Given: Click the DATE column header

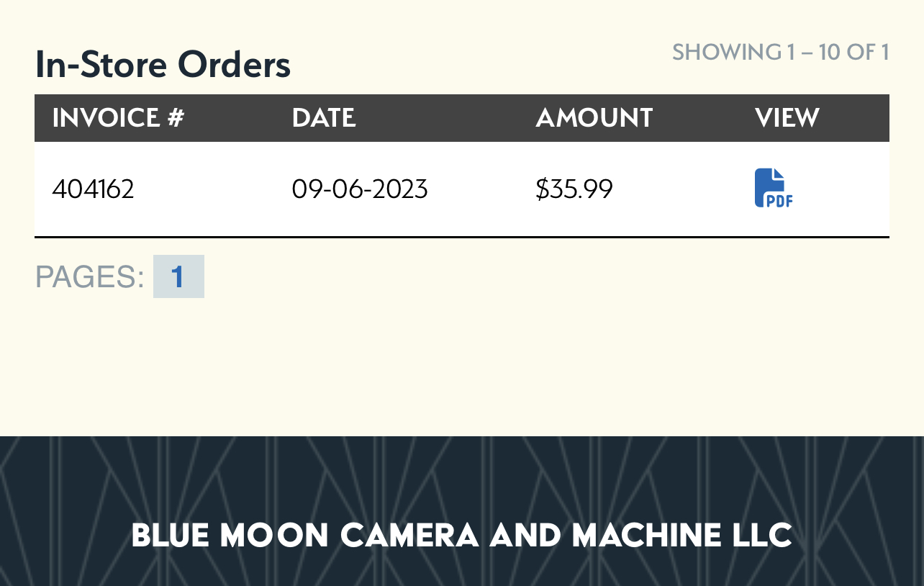Looking at the screenshot, I should [324, 118].
